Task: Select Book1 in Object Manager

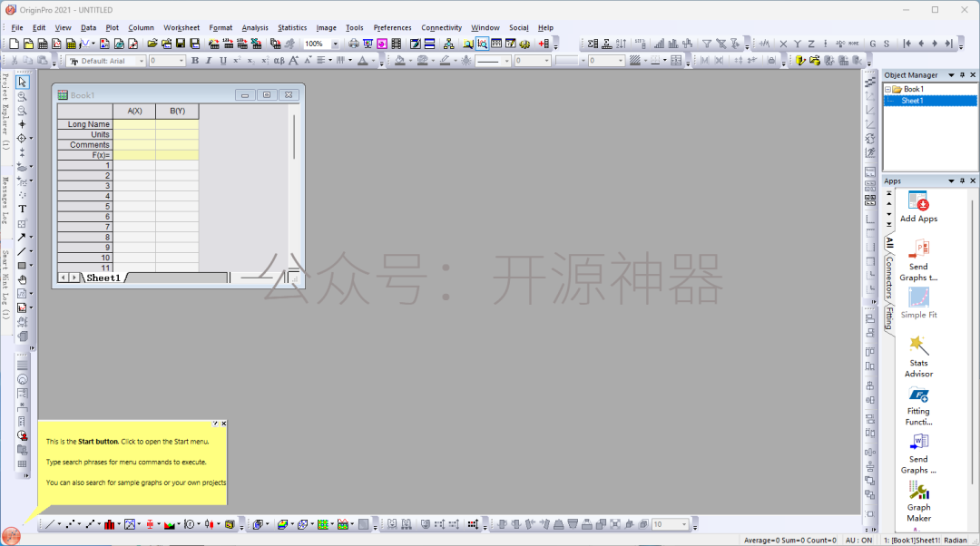Action: tap(913, 89)
